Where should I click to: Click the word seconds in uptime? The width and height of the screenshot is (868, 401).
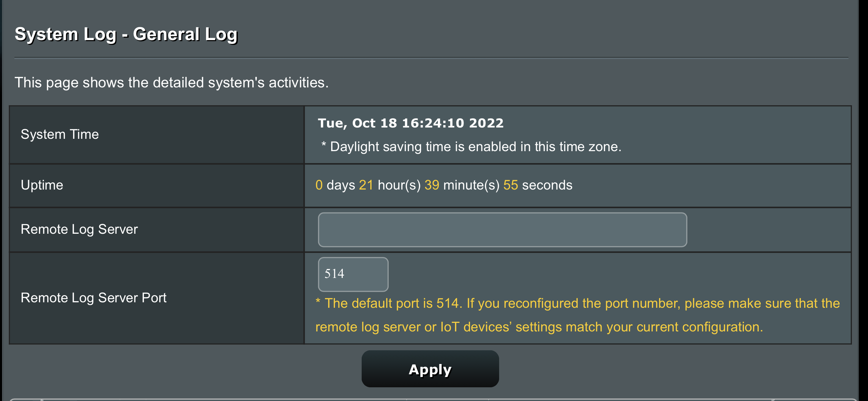[547, 185]
